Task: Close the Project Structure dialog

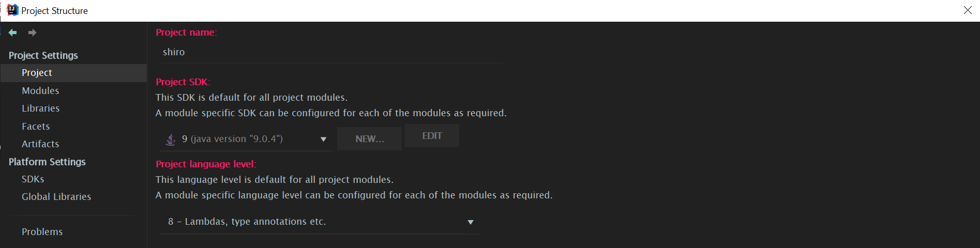Action: [968, 10]
